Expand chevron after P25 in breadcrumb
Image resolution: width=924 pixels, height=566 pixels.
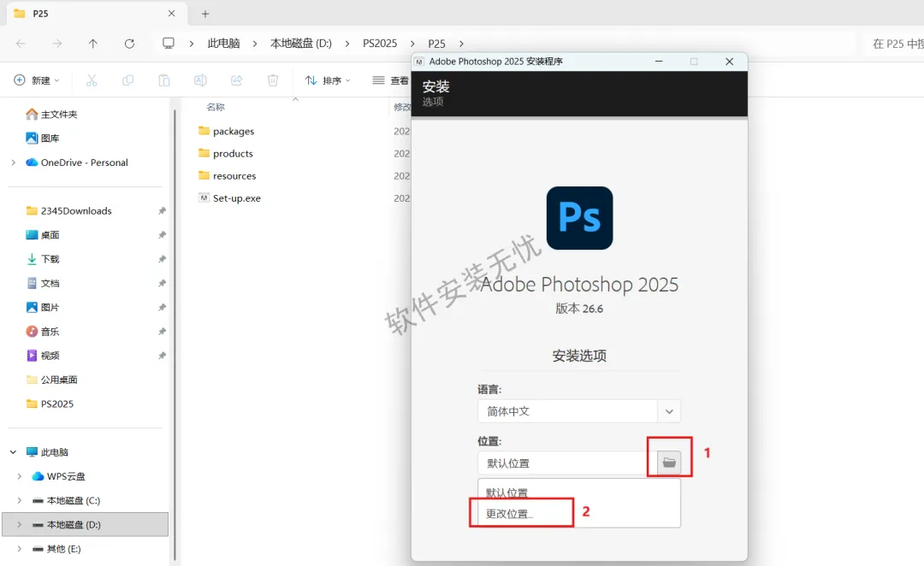point(461,44)
